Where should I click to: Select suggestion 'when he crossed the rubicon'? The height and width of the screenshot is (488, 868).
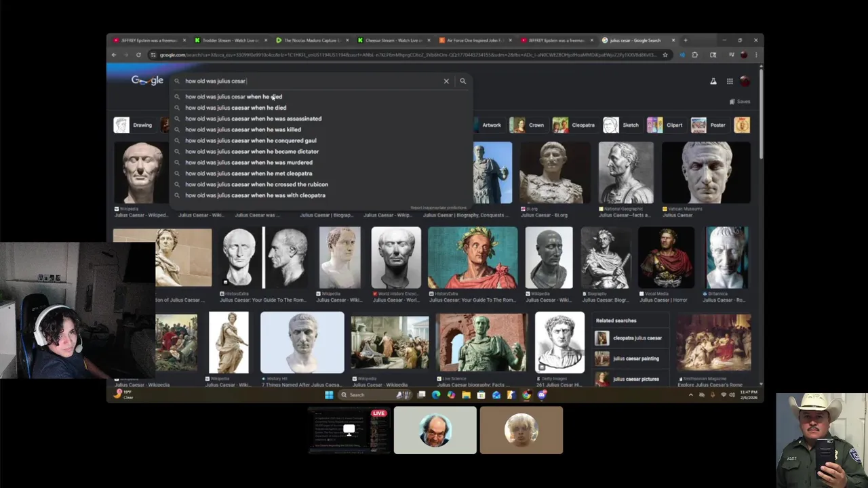pyautogui.click(x=256, y=184)
